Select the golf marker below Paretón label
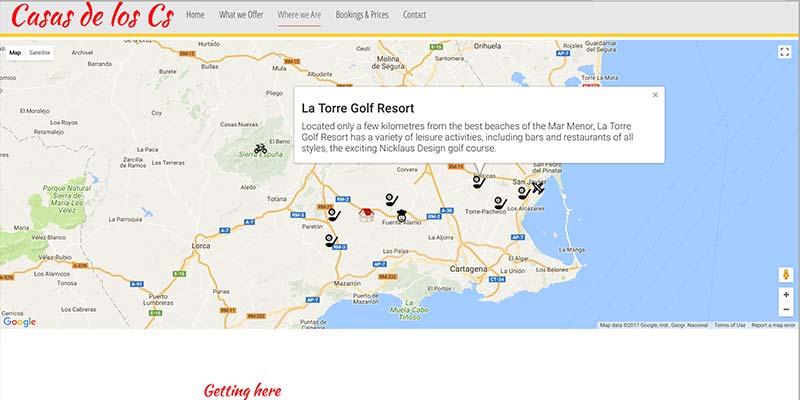Screen dimensions: 800x400 pyautogui.click(x=332, y=240)
